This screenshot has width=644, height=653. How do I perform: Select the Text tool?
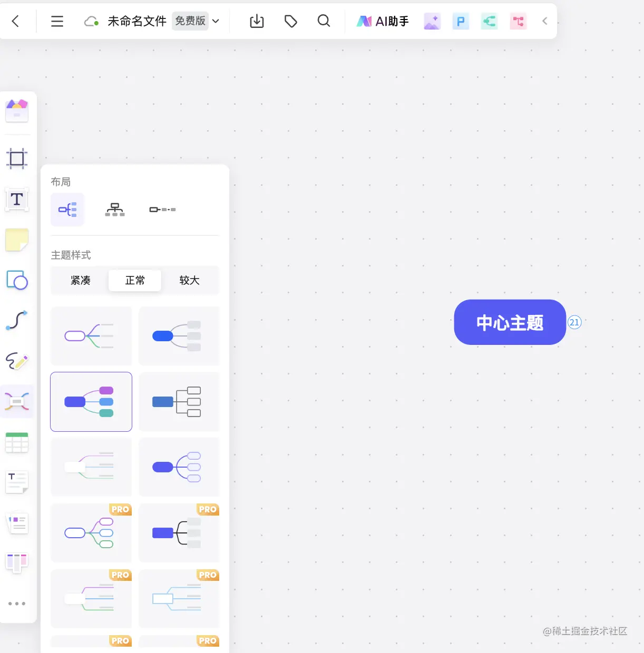(x=17, y=200)
